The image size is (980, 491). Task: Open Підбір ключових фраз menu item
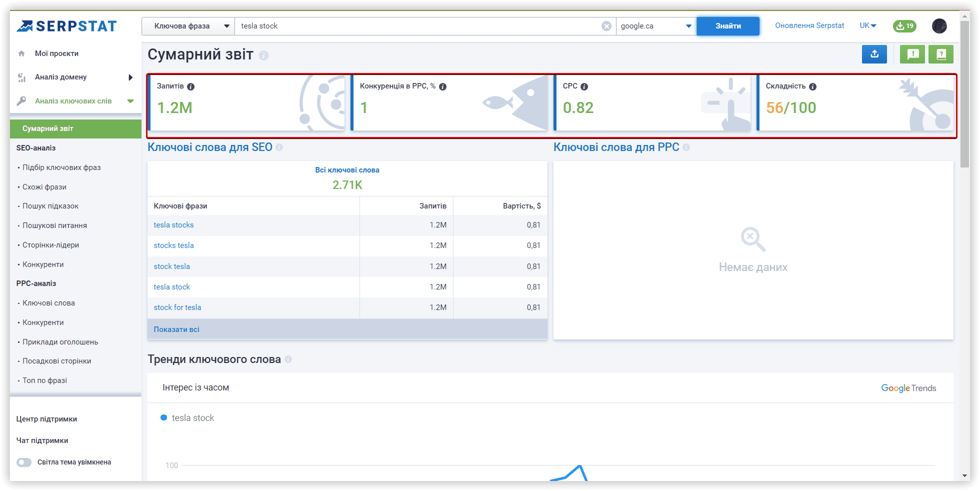(x=61, y=167)
